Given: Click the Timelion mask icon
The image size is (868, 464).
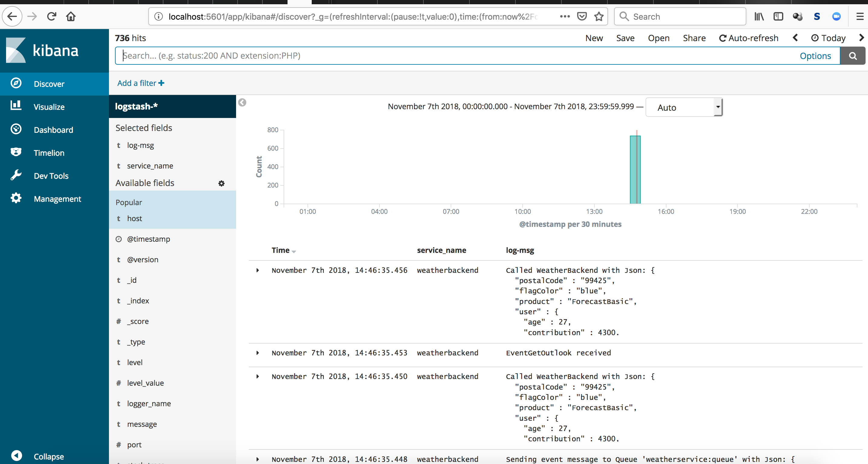Looking at the screenshot, I should 16,152.
